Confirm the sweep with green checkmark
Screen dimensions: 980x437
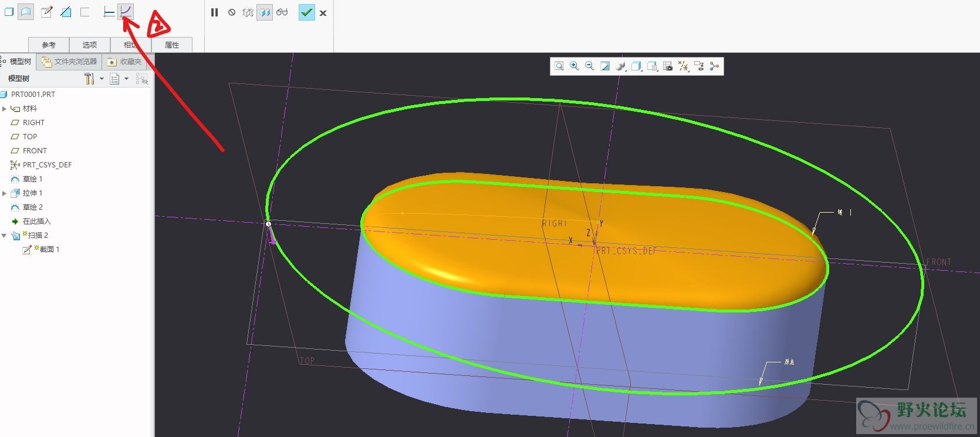coord(307,12)
